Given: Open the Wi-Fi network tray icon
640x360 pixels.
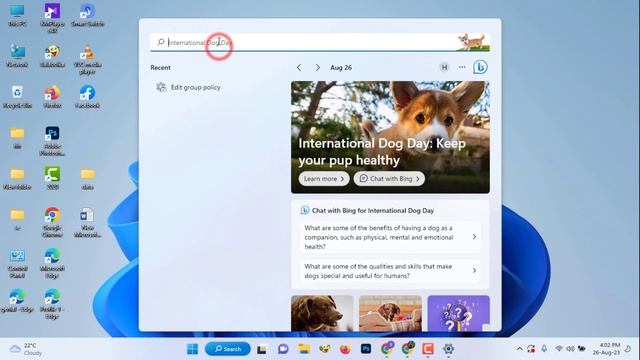Looking at the screenshot, I should 559,349.
